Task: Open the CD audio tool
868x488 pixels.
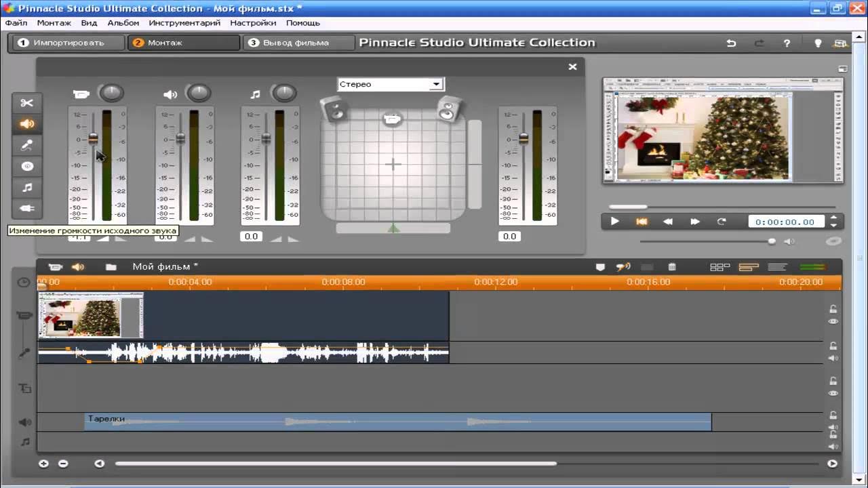Action: pos(27,166)
